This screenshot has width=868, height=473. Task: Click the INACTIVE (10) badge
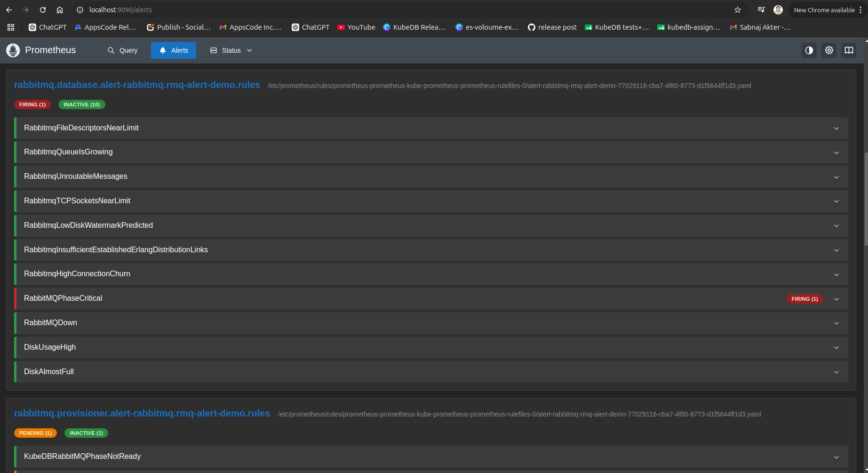click(82, 104)
